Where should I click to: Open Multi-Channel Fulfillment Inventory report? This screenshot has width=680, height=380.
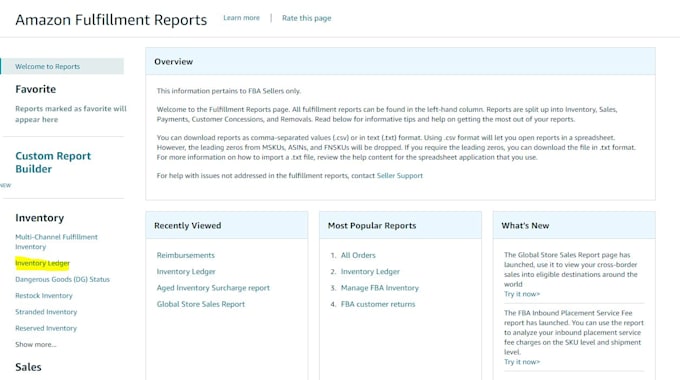pyautogui.click(x=56, y=242)
